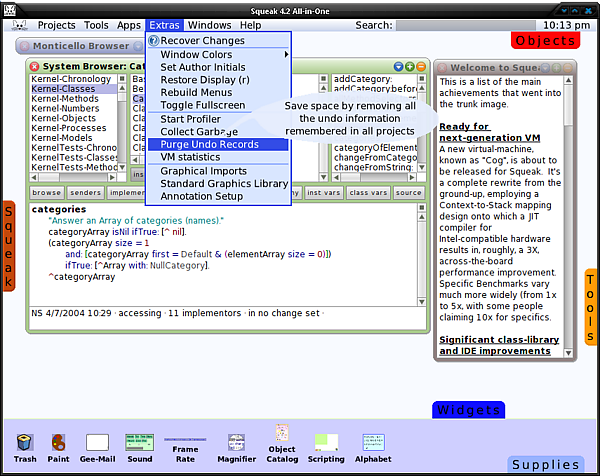
Task: Open the Projects menu
Action: [x=56, y=25]
